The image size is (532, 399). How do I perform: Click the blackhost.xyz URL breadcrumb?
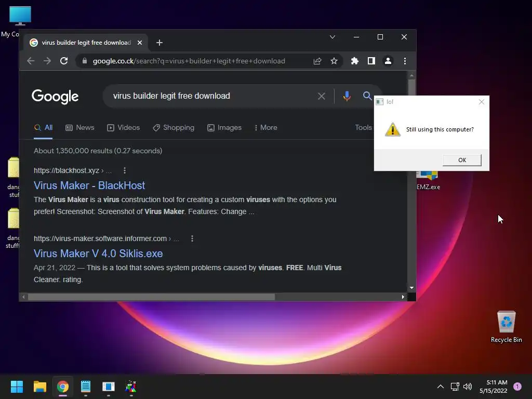coord(72,170)
